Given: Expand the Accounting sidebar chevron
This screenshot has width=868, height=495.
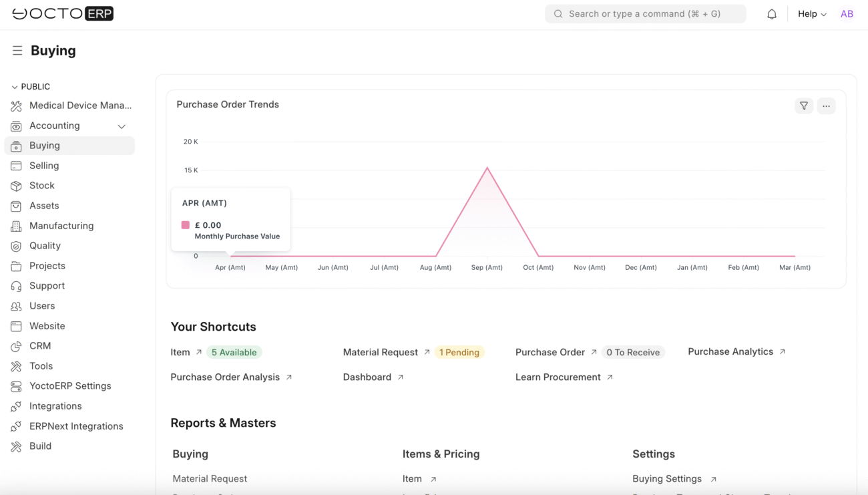Looking at the screenshot, I should [x=122, y=126].
